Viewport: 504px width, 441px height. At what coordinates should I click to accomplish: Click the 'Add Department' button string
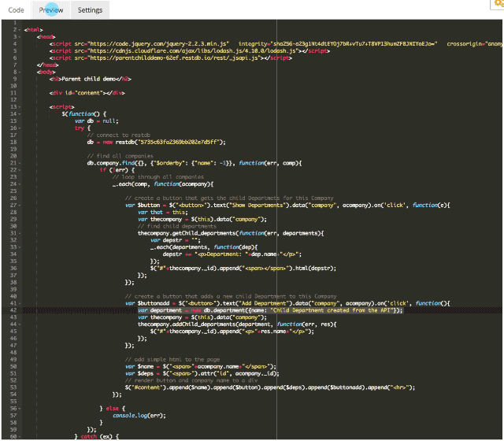point(263,303)
